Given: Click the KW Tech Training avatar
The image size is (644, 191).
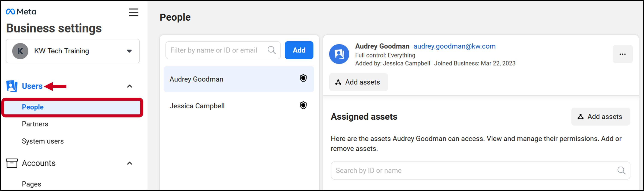Looking at the screenshot, I should pos(20,51).
